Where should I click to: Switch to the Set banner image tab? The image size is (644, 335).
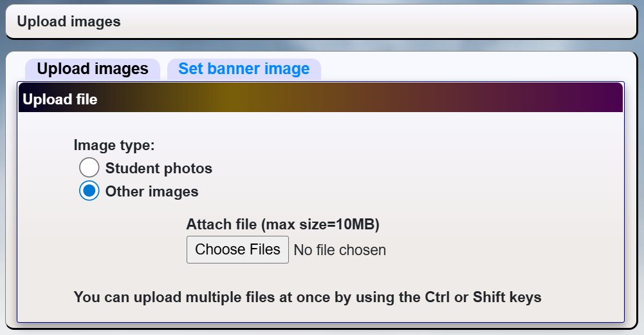[244, 69]
